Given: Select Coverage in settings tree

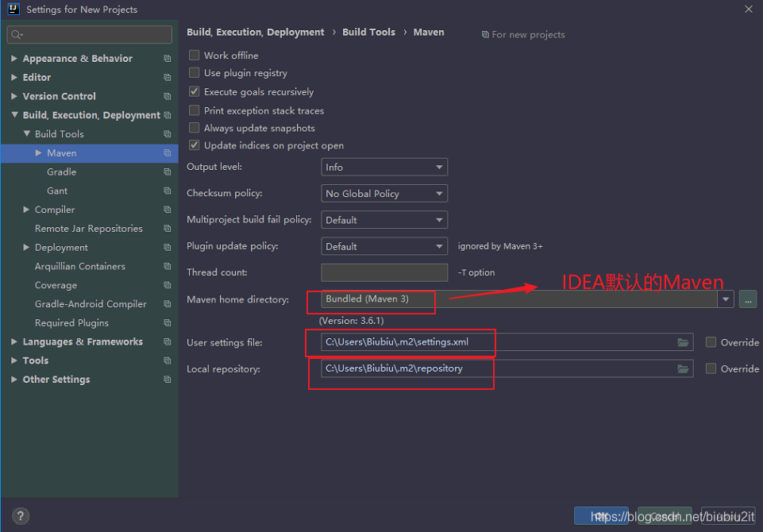Looking at the screenshot, I should point(56,285).
